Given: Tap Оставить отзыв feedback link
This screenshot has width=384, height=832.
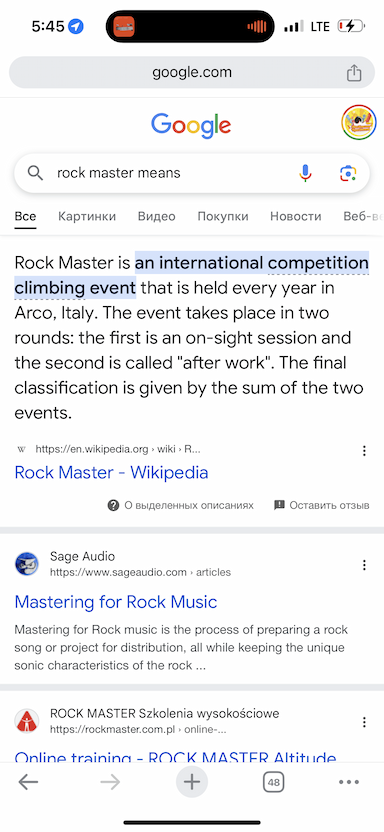Looking at the screenshot, I should [x=321, y=505].
